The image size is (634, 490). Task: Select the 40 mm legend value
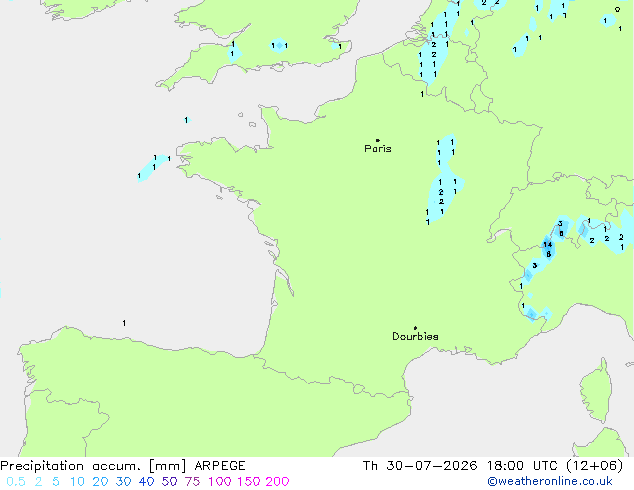point(146,482)
